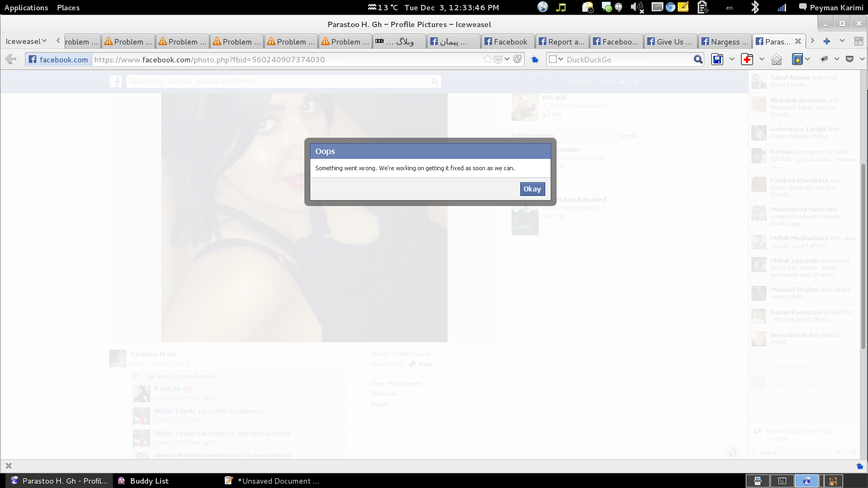Click the clipboard battery icon in the top panel

click(x=703, y=7)
